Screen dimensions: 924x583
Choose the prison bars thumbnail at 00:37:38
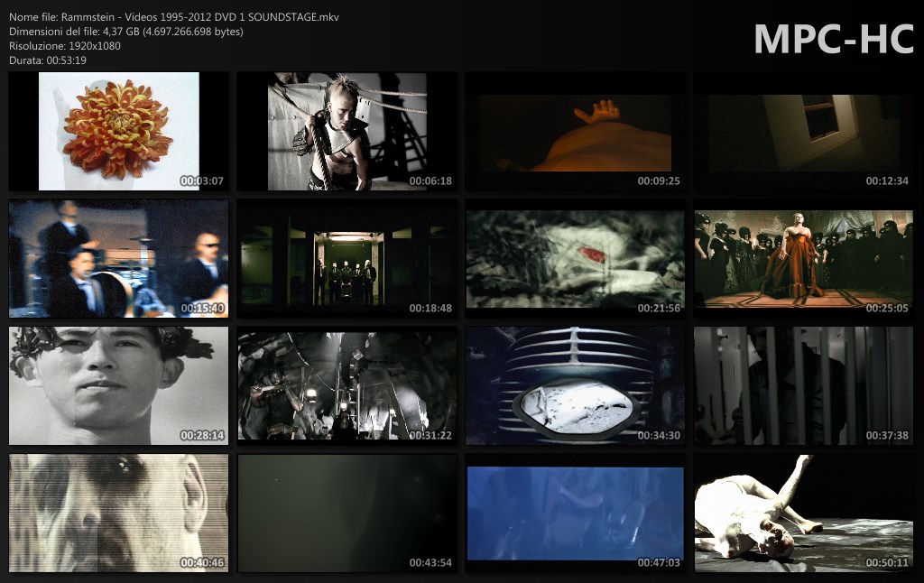[804, 385]
